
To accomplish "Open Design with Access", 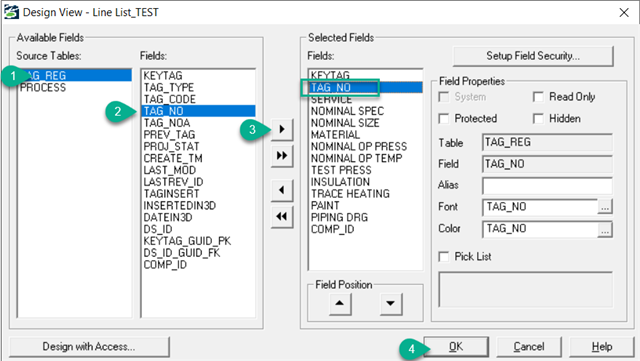I will (x=89, y=347).
